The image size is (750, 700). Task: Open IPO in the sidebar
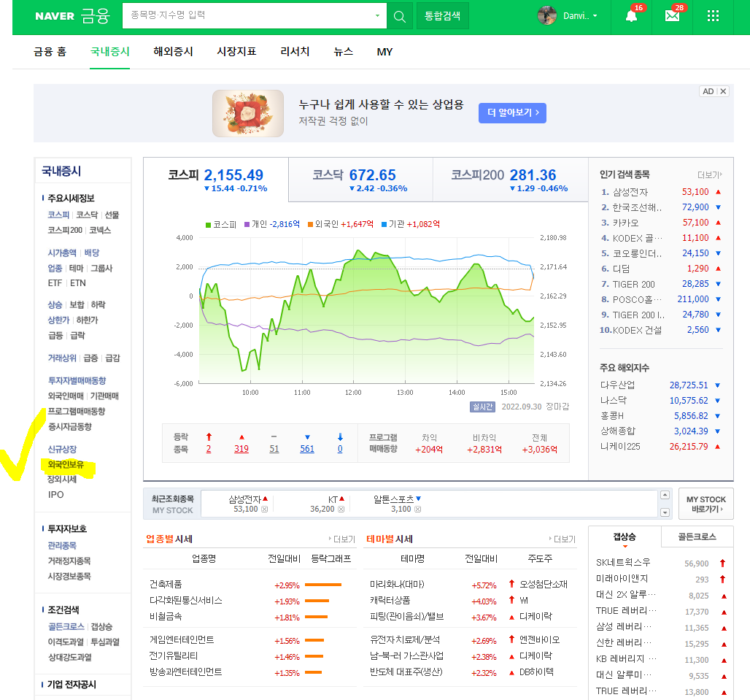click(x=55, y=495)
